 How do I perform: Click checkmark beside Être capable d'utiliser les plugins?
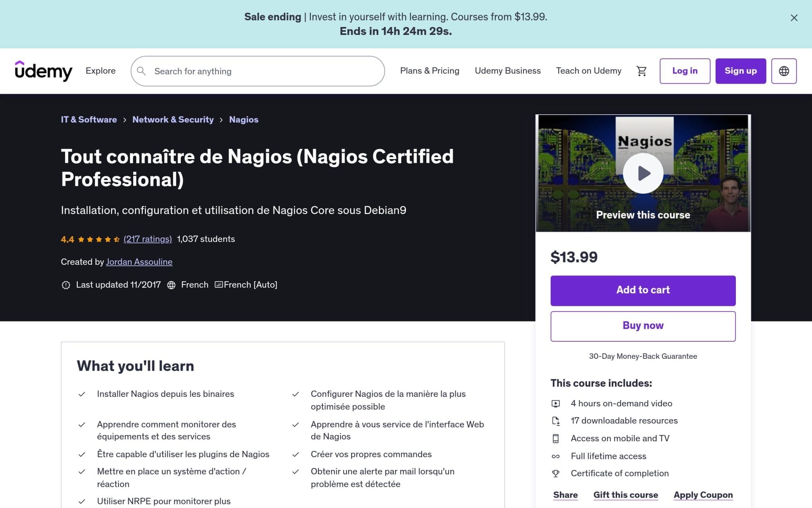[82, 454]
